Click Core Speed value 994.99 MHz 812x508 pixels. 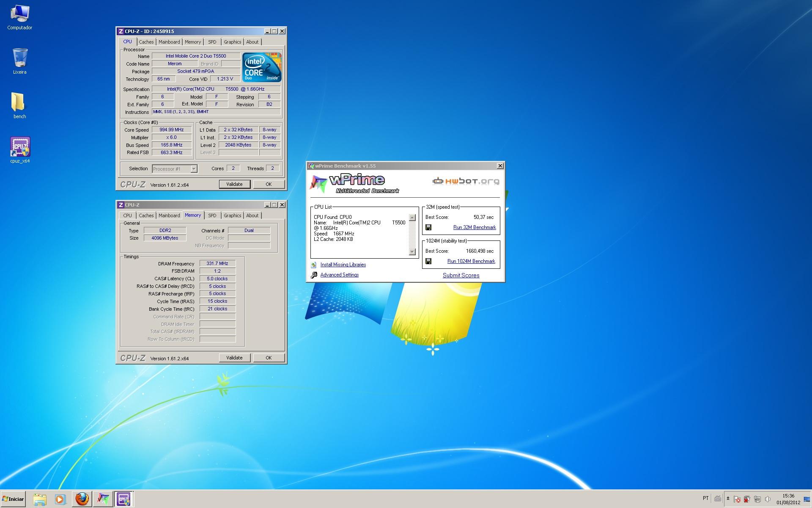[171, 130]
